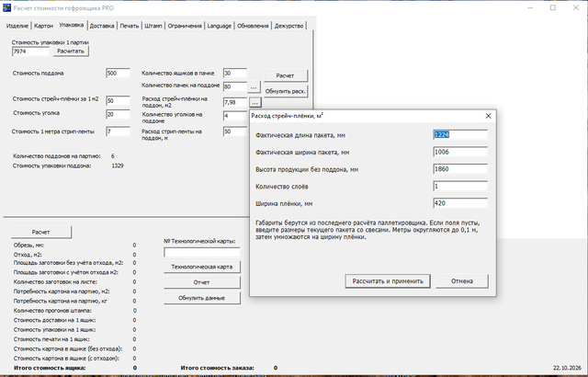
Task: Click the lower Расчет button
Action: [40, 232]
